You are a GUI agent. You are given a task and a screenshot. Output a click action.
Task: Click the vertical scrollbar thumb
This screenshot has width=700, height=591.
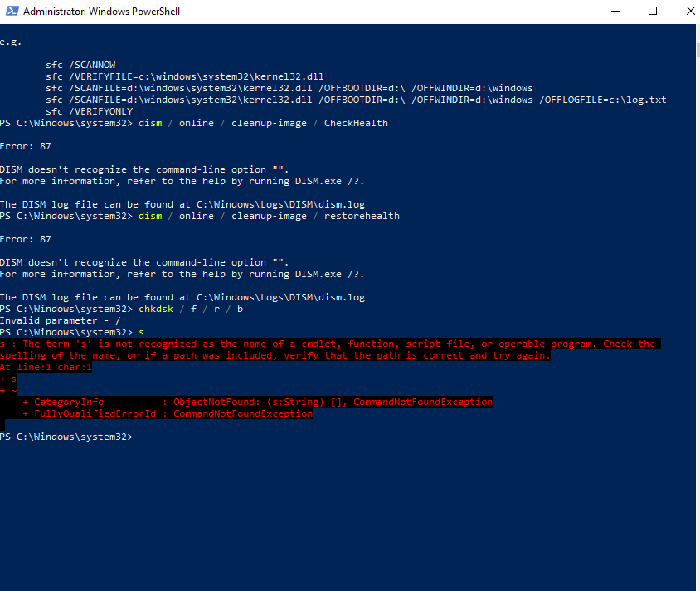698,50
